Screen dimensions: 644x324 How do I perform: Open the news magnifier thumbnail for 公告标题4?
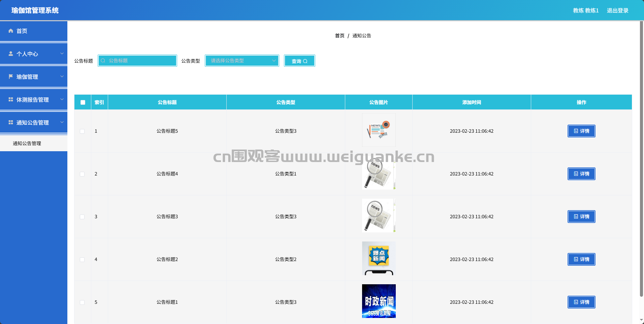click(x=379, y=173)
